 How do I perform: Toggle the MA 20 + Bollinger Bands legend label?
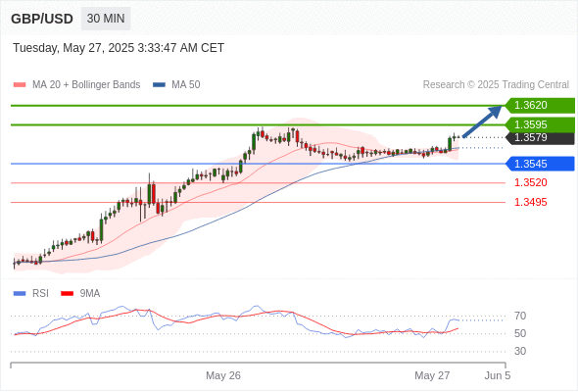click(86, 85)
